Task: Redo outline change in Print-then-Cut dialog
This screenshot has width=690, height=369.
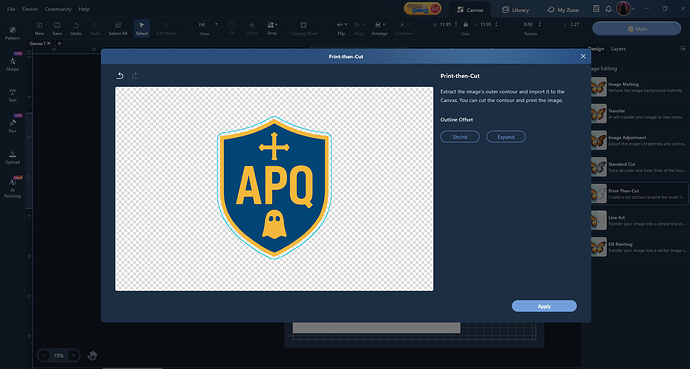Action: 135,76
